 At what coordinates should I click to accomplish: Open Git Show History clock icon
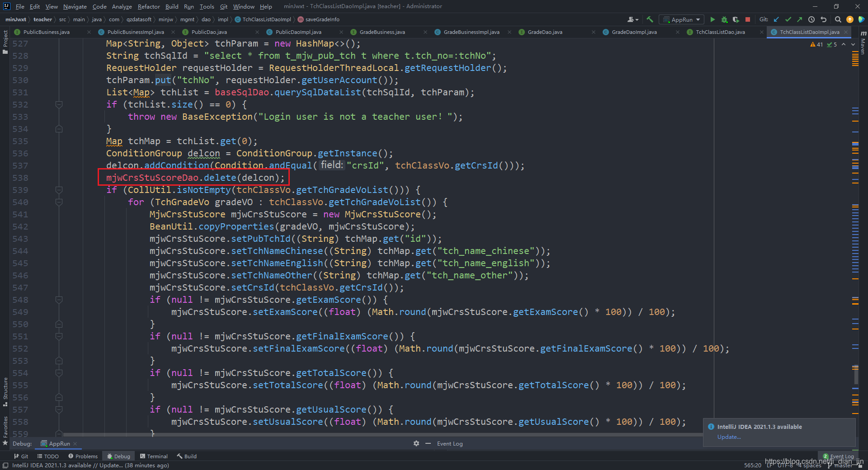(811, 19)
